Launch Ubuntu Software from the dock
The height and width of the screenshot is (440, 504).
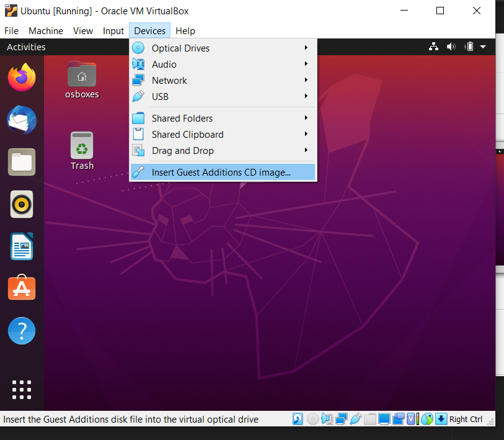[22, 287]
